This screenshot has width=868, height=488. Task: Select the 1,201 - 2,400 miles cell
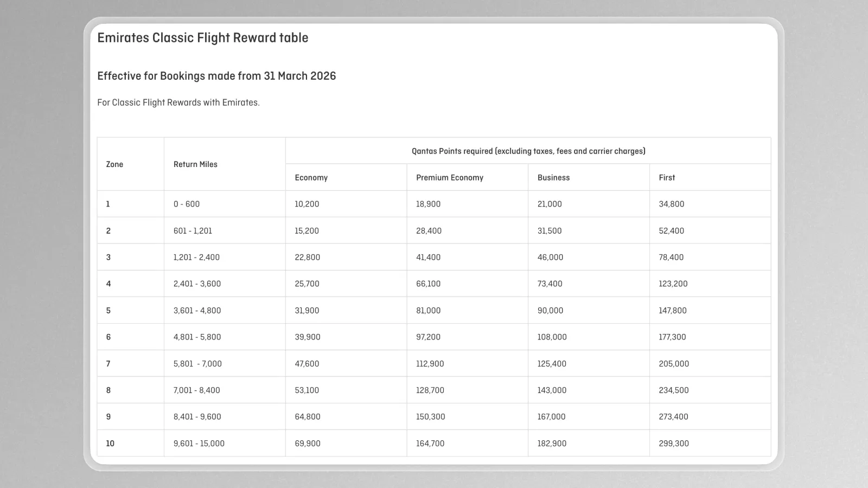[225, 257]
